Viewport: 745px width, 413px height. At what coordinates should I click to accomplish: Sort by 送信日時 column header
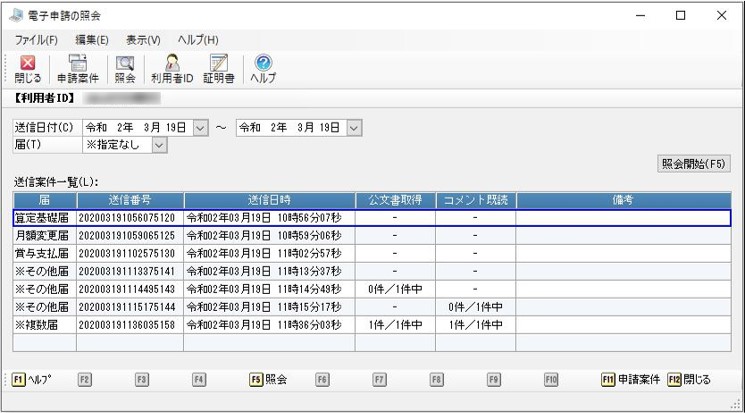tap(268, 200)
